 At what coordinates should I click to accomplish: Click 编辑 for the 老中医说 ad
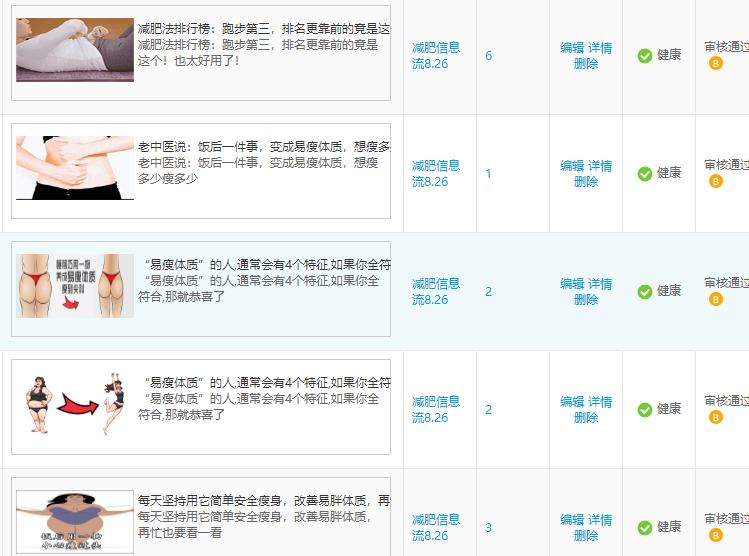point(572,166)
